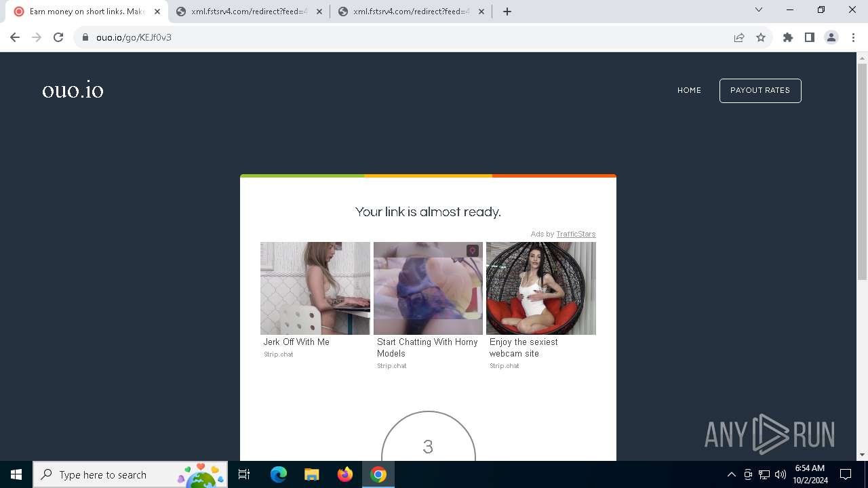This screenshot has height=488, width=868.
Task: Open Task View on the taskbar
Action: click(x=244, y=474)
